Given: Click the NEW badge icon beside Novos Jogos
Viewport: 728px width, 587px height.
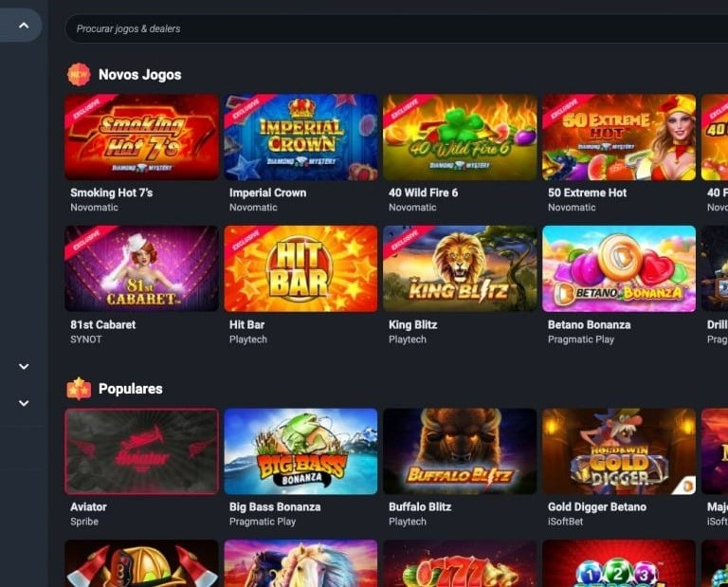Looking at the screenshot, I should 79,74.
